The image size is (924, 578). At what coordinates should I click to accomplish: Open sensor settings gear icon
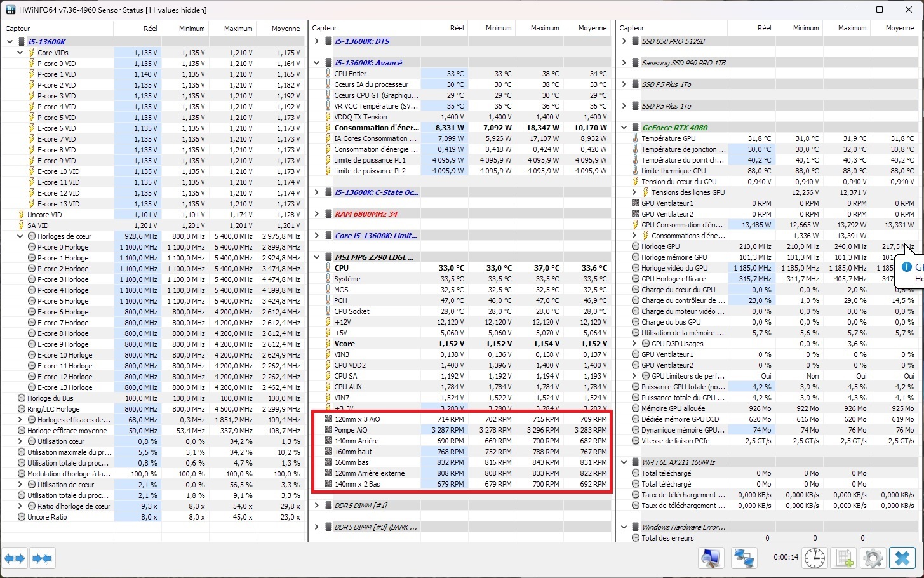tap(873, 558)
